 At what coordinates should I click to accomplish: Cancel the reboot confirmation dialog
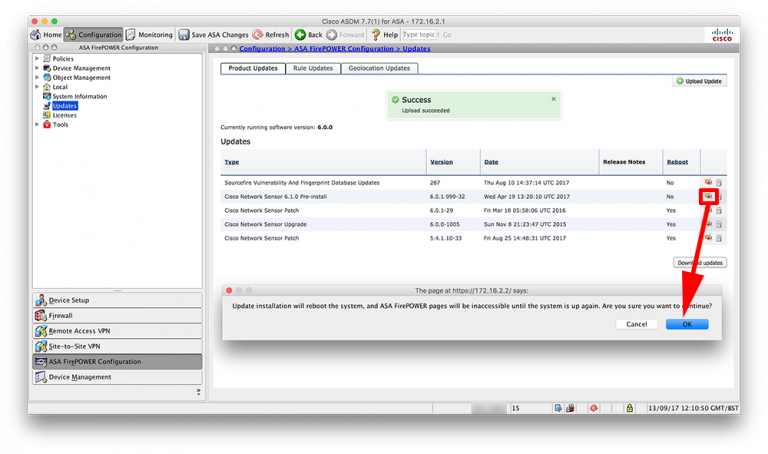coord(636,324)
